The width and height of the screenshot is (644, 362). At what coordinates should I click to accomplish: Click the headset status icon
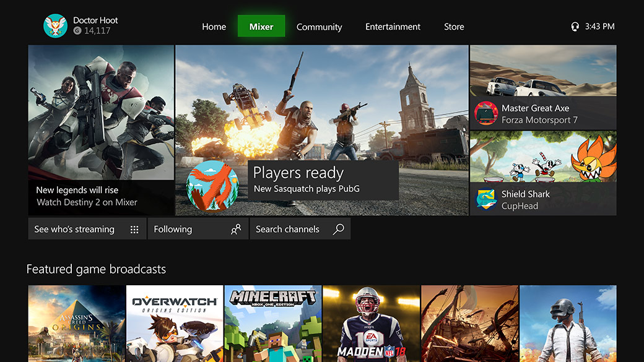(x=575, y=27)
